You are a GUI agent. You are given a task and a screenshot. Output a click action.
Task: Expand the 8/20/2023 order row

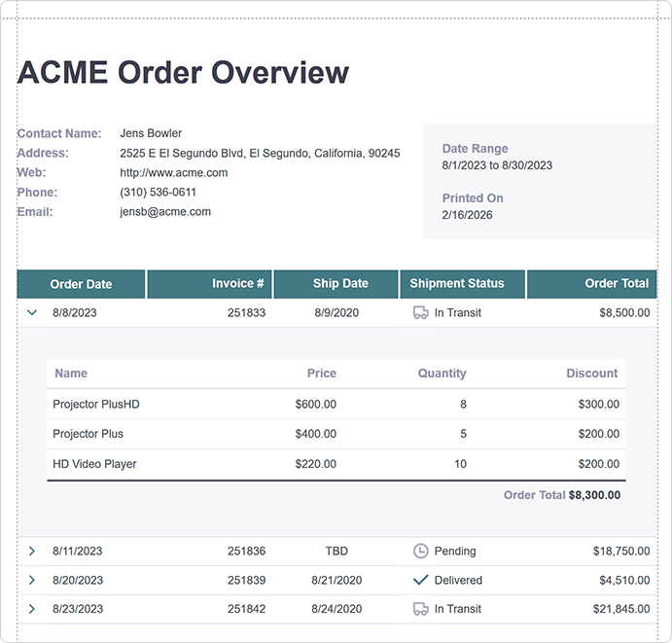(x=32, y=581)
